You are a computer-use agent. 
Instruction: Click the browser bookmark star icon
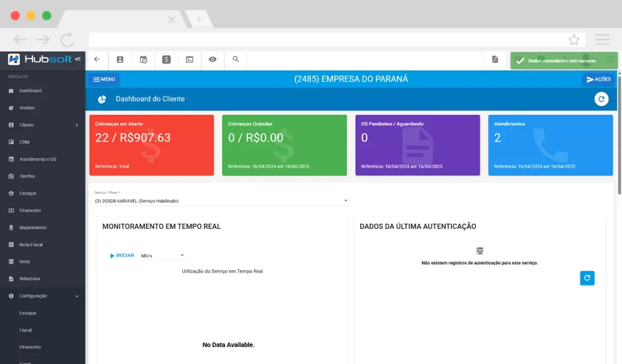574,40
